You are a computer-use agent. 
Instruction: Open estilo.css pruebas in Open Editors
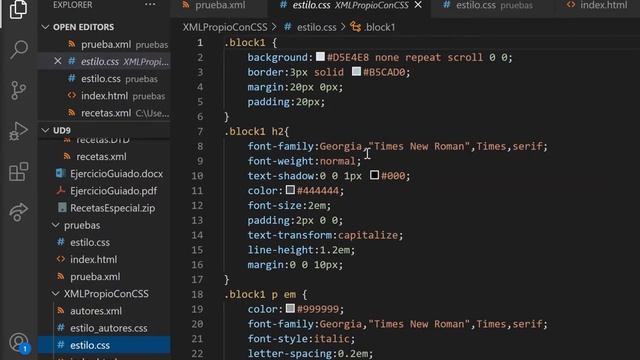(104, 79)
